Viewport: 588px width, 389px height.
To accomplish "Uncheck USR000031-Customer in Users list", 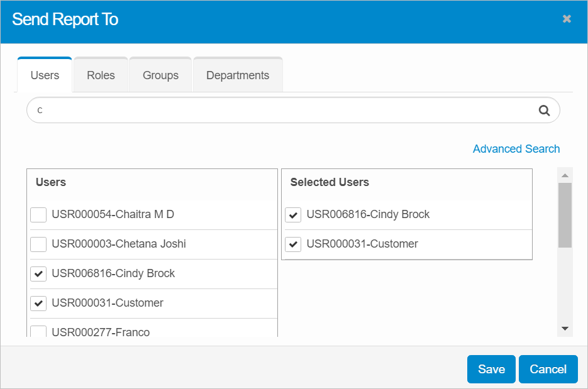I will tap(39, 304).
